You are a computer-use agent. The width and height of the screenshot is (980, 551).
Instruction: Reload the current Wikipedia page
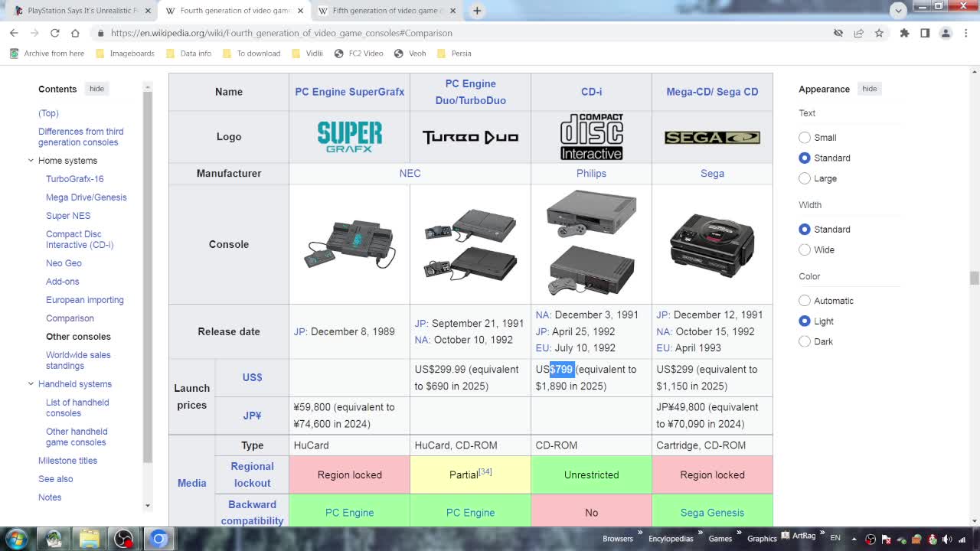54,33
